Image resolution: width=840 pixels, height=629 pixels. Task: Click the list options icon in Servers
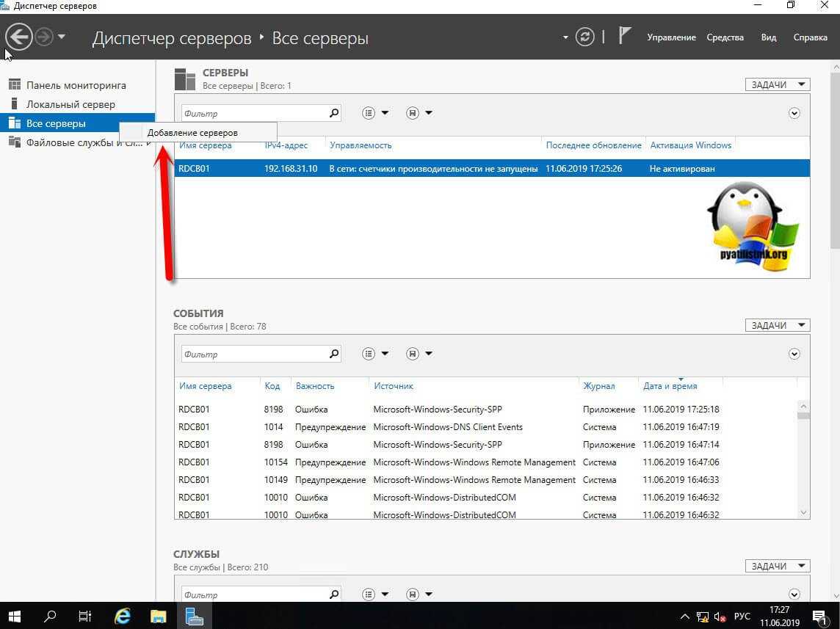[369, 113]
